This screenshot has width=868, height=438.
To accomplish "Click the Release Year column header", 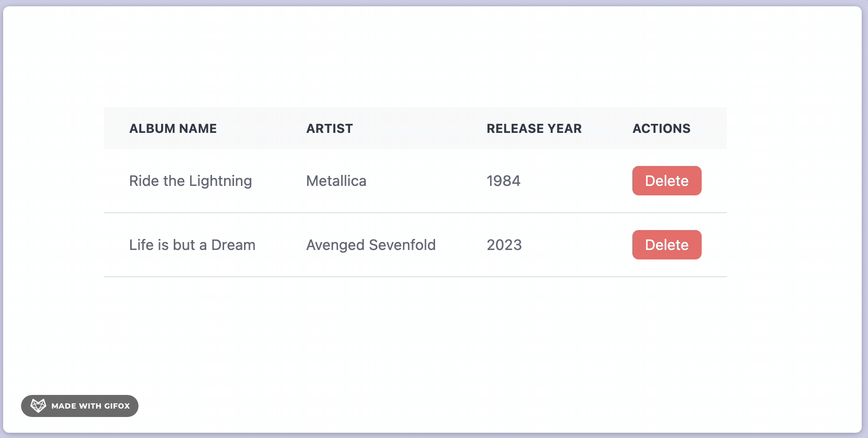I will [x=534, y=129].
